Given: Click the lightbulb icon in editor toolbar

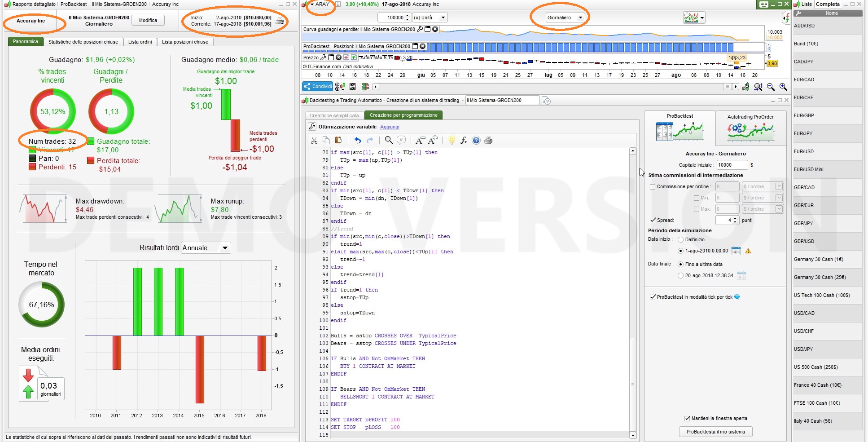Looking at the screenshot, I should pyautogui.click(x=452, y=141).
